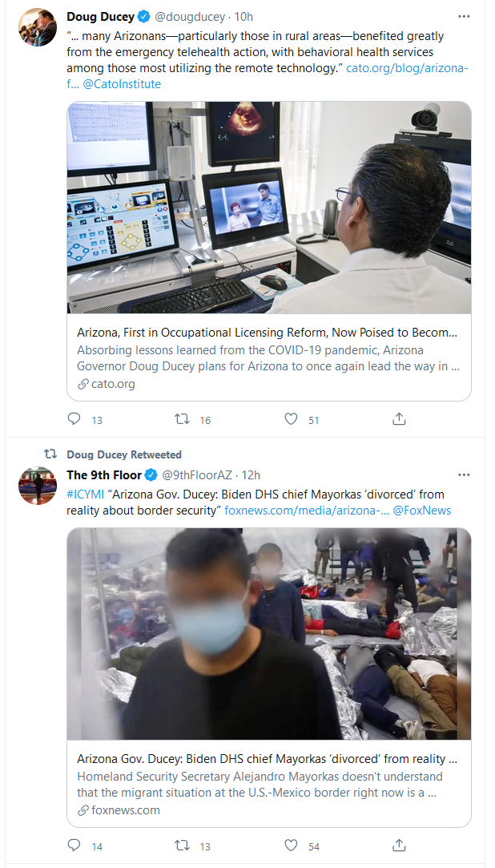Share The 9th Floor tweet
The height and width of the screenshot is (868, 495).
tap(399, 846)
